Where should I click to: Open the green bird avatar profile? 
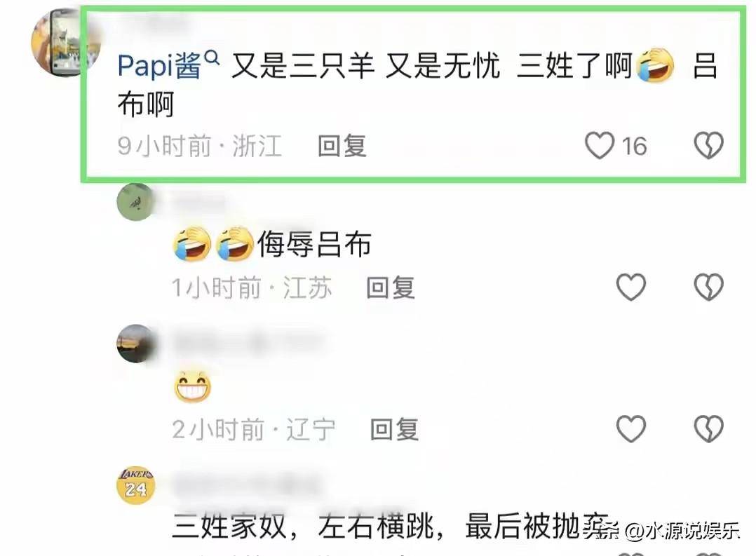(135, 202)
